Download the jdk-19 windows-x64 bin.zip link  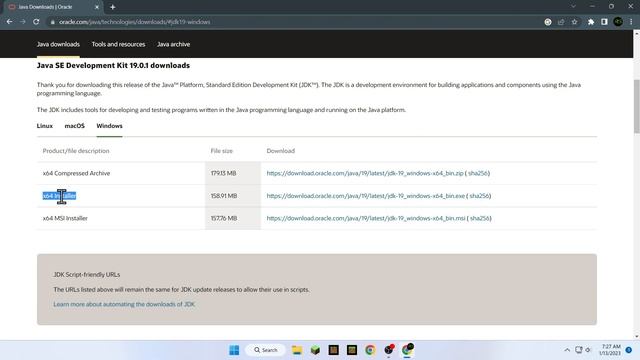365,173
